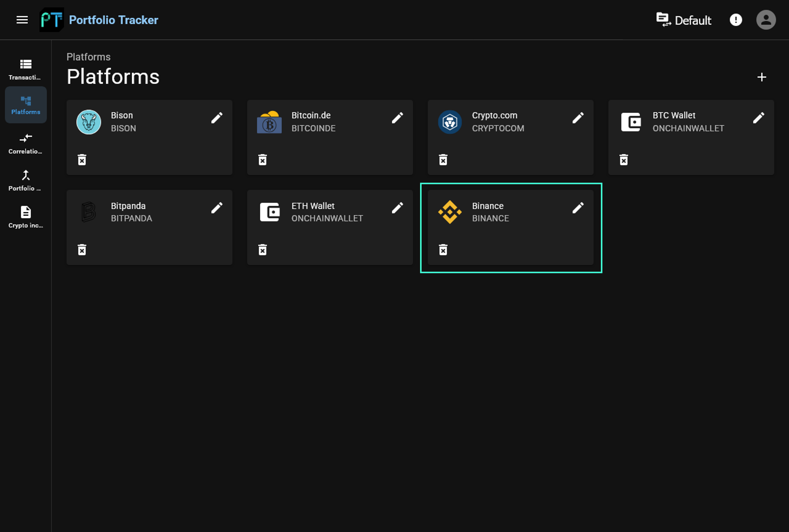The height and width of the screenshot is (532, 789).
Task: Open the user account avatar menu
Action: 766,20
